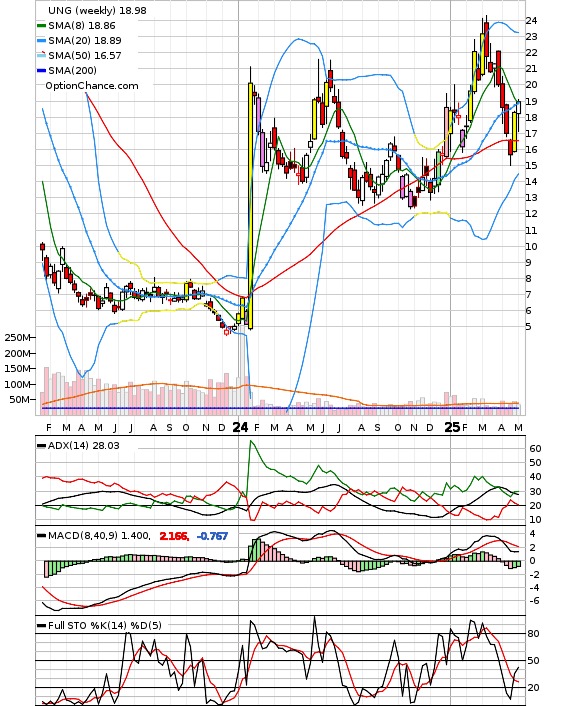
Task: Click the 80 level on stochastic axis
Action: (534, 634)
